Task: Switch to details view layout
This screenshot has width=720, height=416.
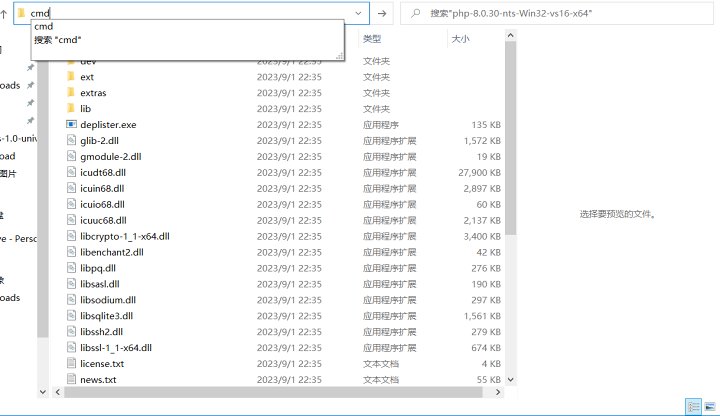Action: [x=693, y=406]
